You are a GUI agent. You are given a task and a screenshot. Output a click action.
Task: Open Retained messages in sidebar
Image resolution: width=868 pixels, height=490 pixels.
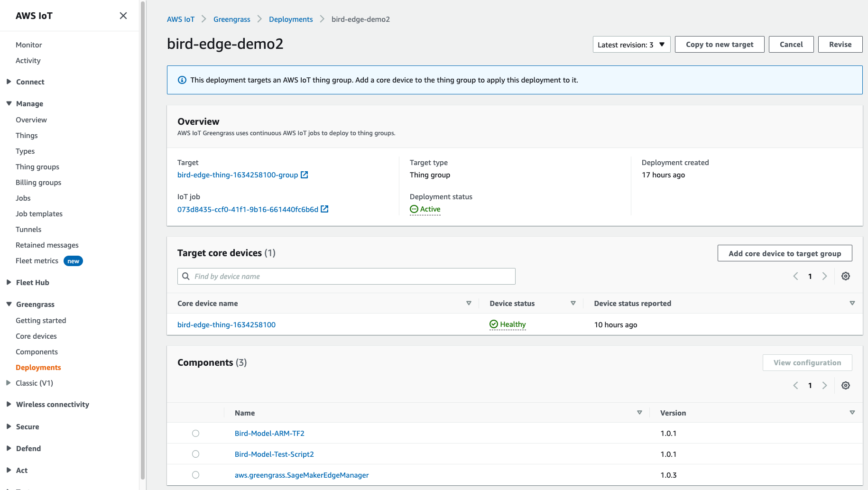[47, 245]
